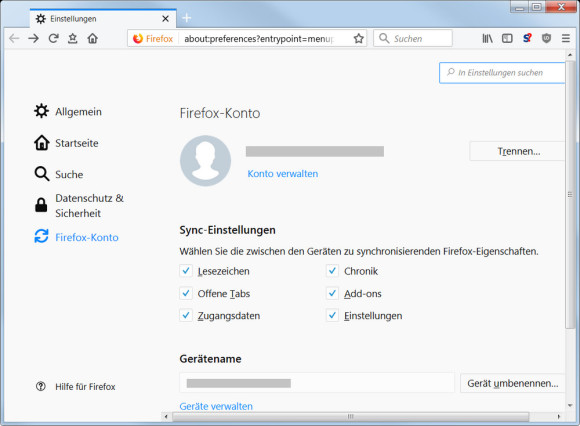This screenshot has height=426, width=580.
Task: Click the horizontal scrollbar at the bottom
Action: pos(350,417)
